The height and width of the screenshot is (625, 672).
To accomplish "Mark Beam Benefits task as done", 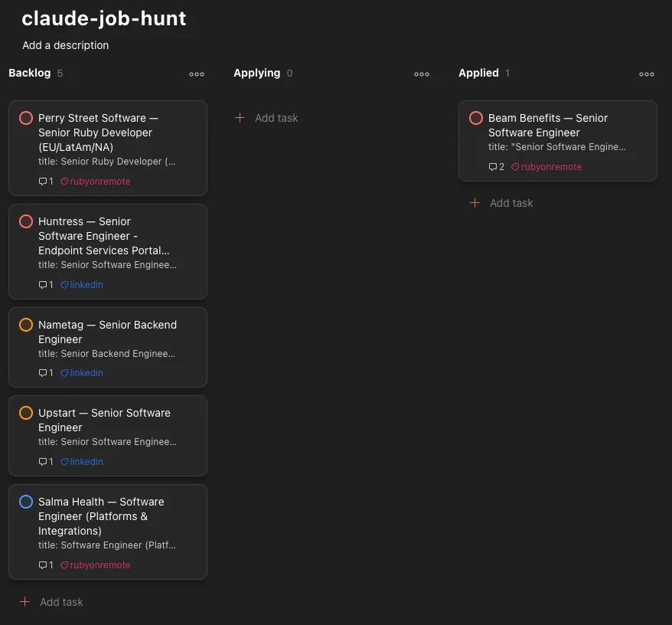I will 476,118.
